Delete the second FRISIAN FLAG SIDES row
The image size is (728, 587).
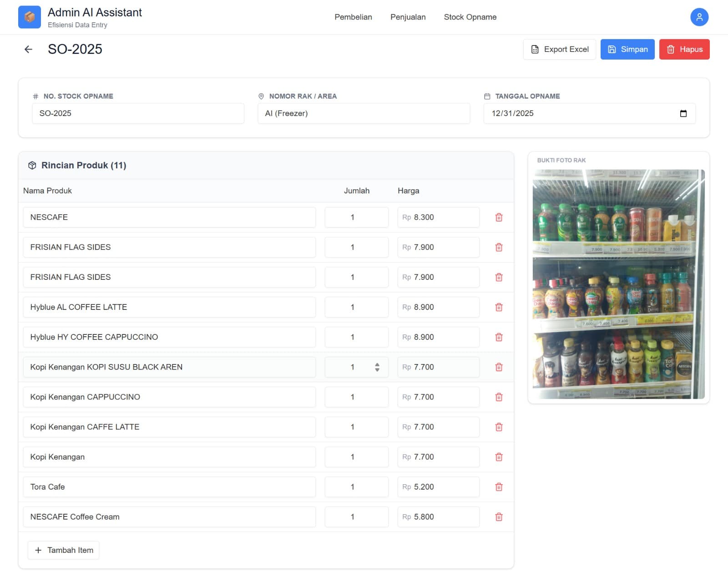pyautogui.click(x=499, y=278)
